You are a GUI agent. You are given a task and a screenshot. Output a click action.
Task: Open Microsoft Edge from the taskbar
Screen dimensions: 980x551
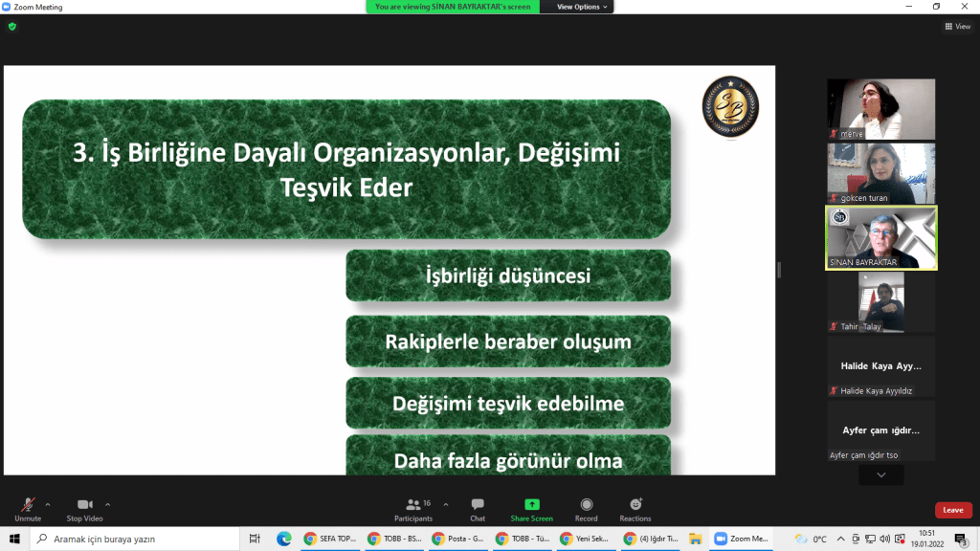click(x=283, y=539)
